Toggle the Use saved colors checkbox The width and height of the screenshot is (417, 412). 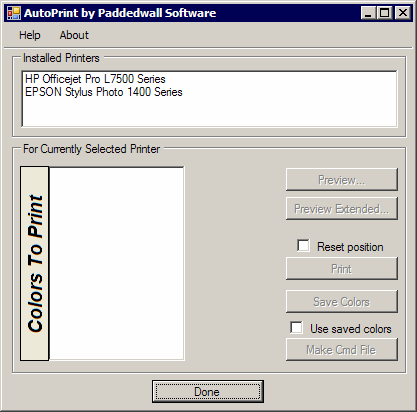tap(296, 328)
